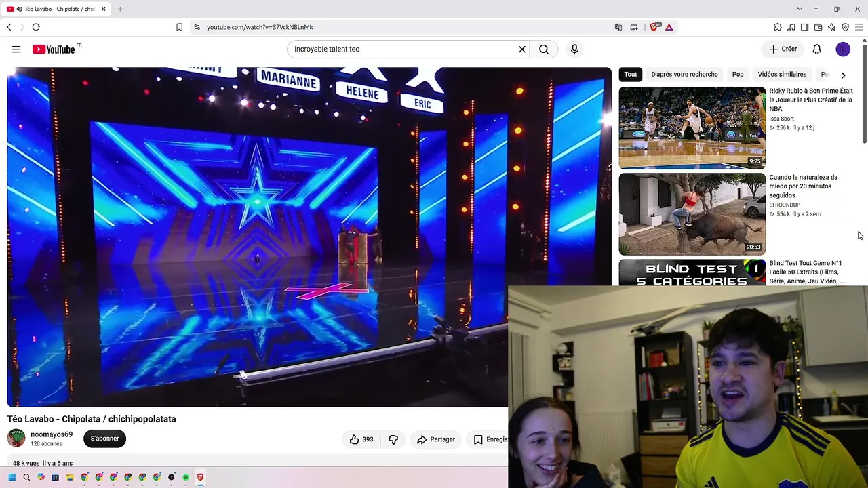Open the noomayos69 channel name link
The image size is (868, 488).
tap(52, 434)
